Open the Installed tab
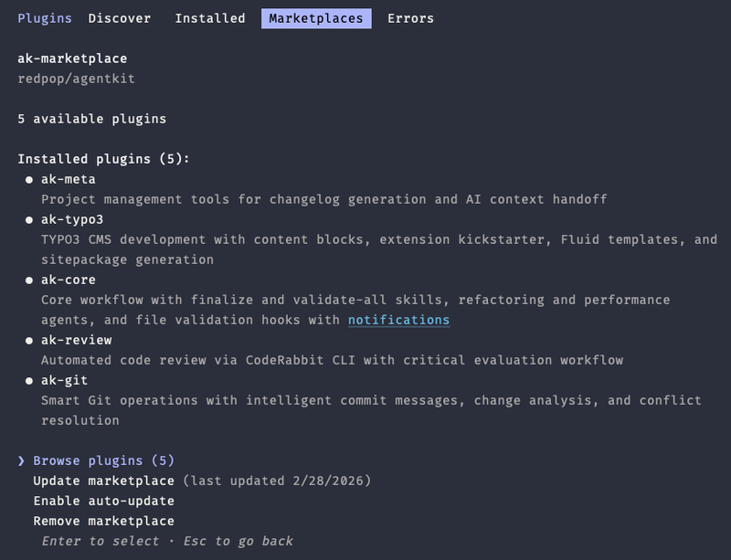 click(x=208, y=16)
